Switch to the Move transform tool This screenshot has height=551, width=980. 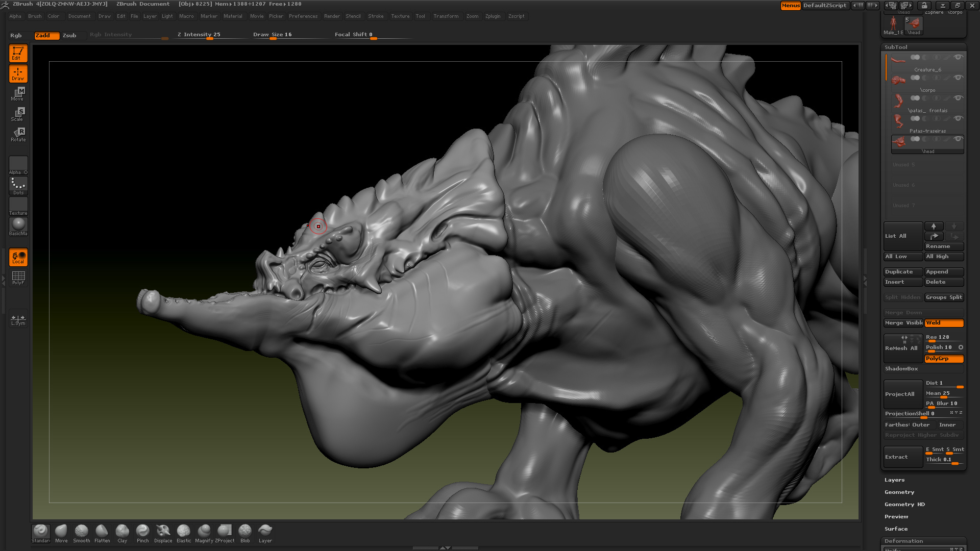coord(18,94)
